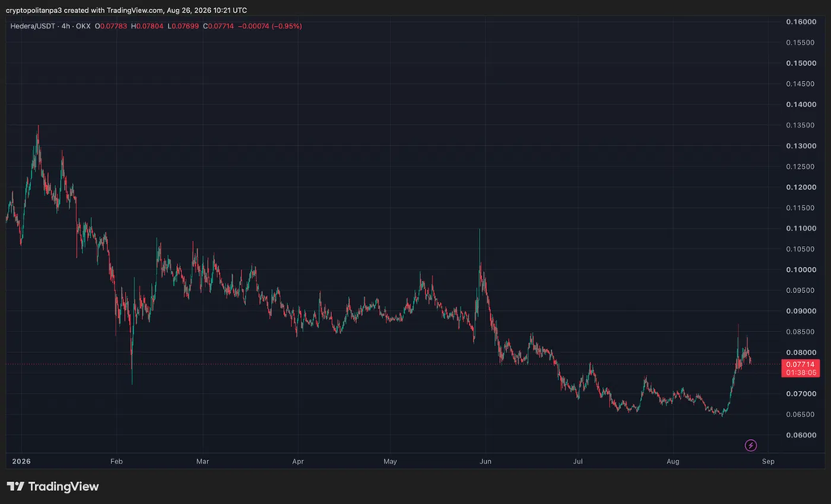Select the Feb label on time axis
Screen dimensions: 831x504
pyautogui.click(x=117, y=461)
